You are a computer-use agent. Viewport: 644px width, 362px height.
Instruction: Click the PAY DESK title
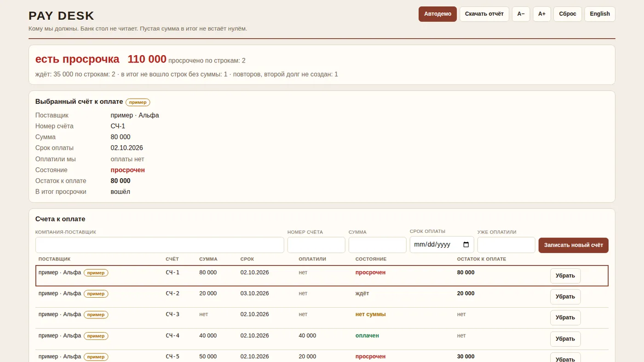pyautogui.click(x=61, y=16)
